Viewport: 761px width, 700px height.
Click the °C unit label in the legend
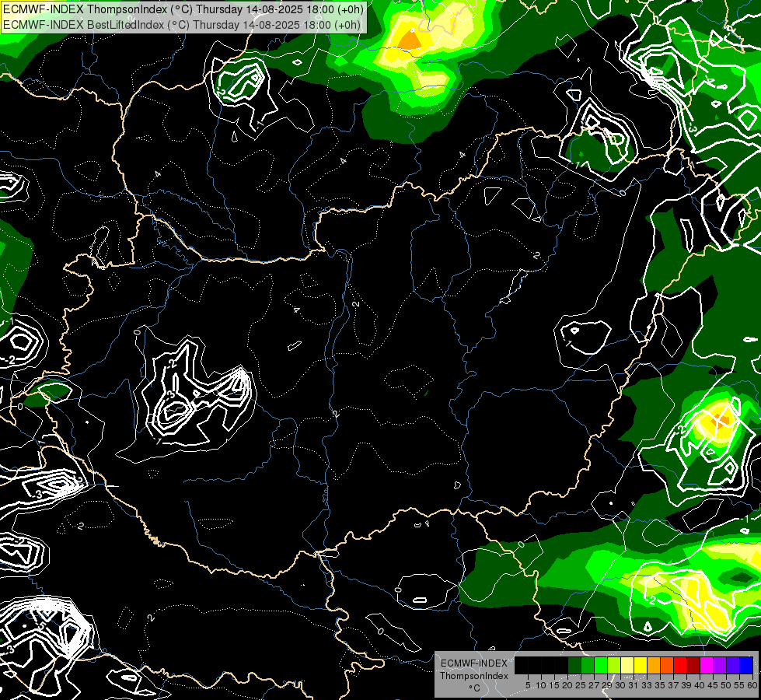tap(475, 688)
